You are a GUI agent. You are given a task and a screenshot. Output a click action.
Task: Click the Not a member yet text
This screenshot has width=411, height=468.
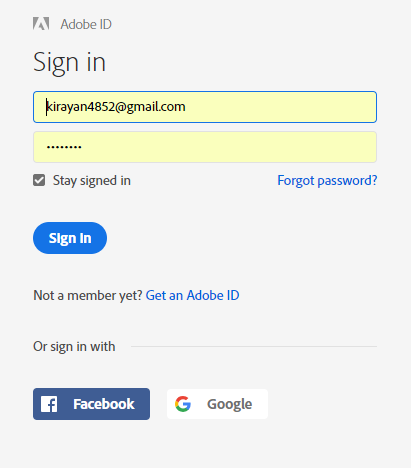click(88, 296)
